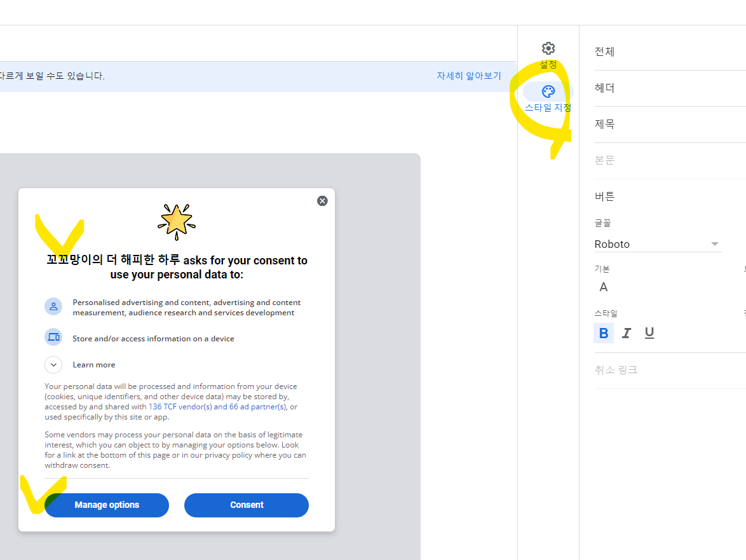This screenshot has width=746, height=560.
Task: Click the device storage icon in consent dialog
Action: tap(53, 337)
